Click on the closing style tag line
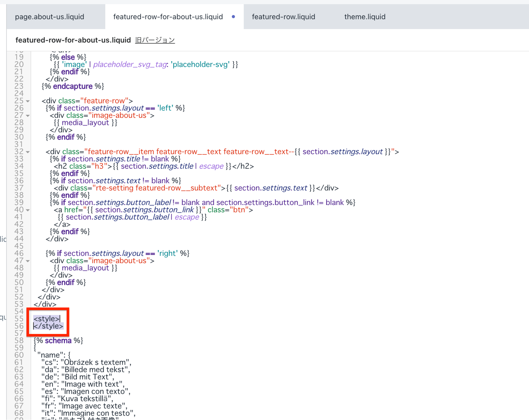This screenshot has width=529, height=420. (48, 326)
